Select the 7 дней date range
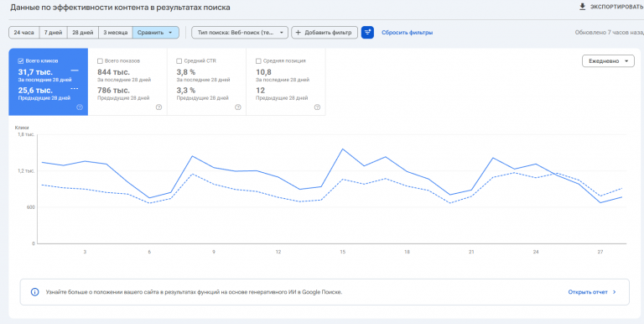Image resolution: width=644 pixels, height=324 pixels. pyautogui.click(x=54, y=33)
